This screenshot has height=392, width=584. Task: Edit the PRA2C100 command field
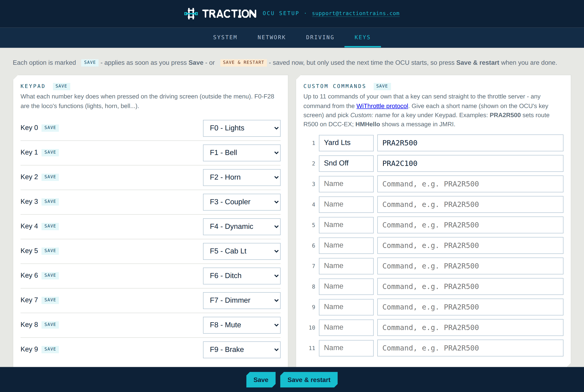coord(470,163)
